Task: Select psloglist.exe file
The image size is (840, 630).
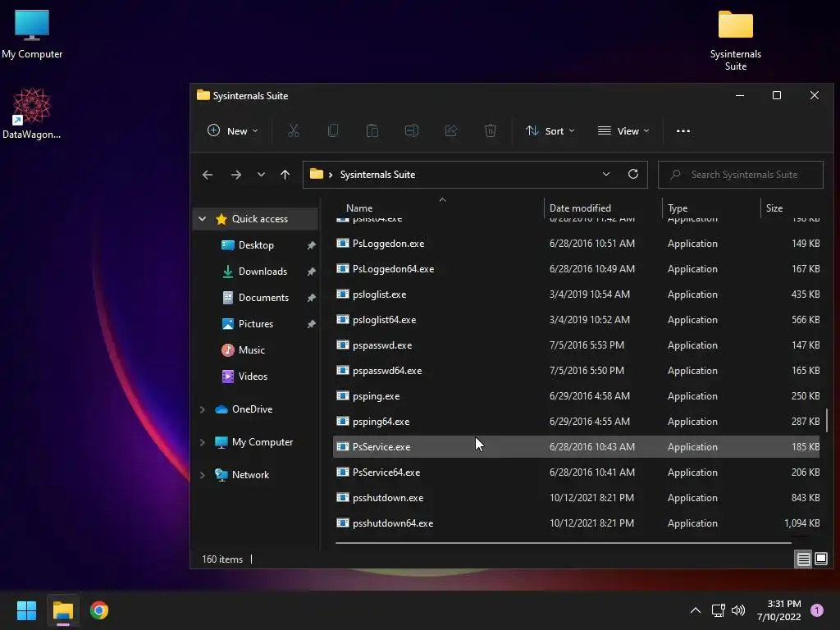Action: pos(577,294)
